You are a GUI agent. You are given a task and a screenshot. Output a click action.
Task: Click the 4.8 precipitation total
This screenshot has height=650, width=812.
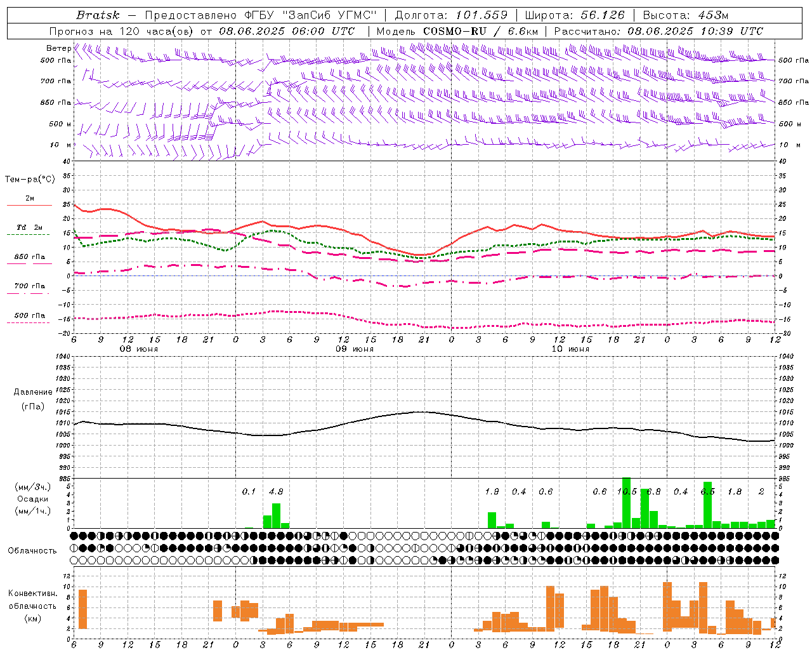(x=276, y=492)
